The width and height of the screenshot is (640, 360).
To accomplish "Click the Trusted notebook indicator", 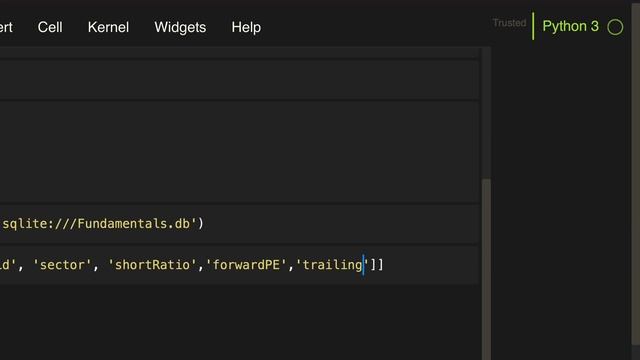I will click(509, 23).
